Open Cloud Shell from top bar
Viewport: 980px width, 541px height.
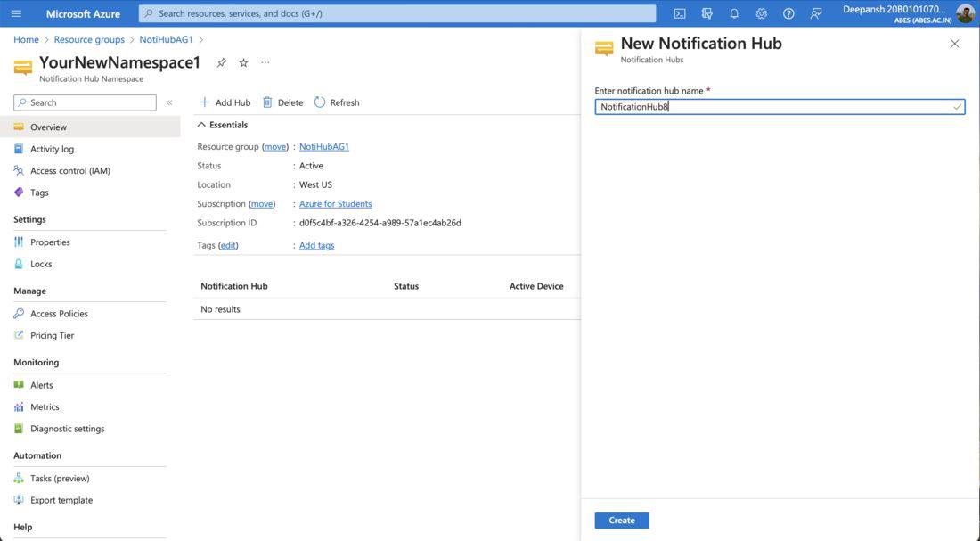pos(680,13)
